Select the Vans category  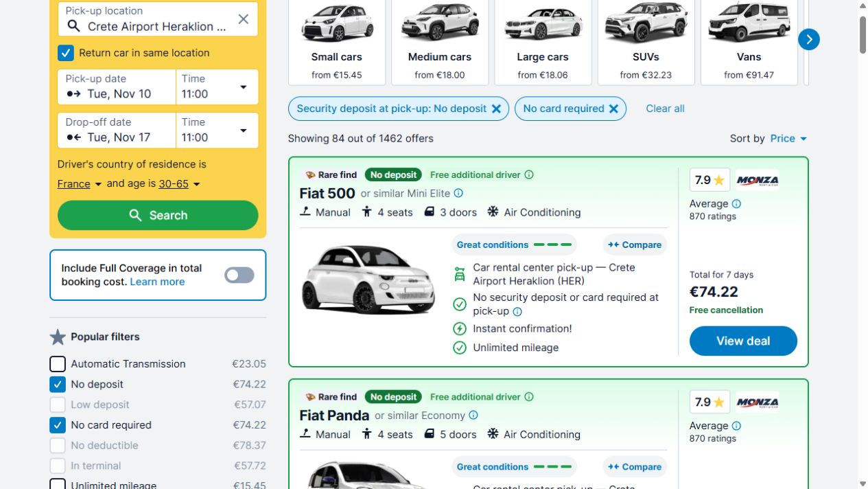click(749, 42)
